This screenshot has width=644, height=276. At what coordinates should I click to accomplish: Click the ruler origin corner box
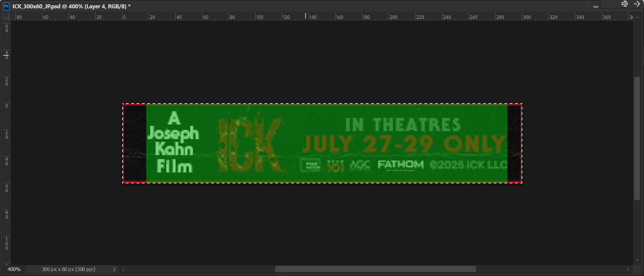6,17
